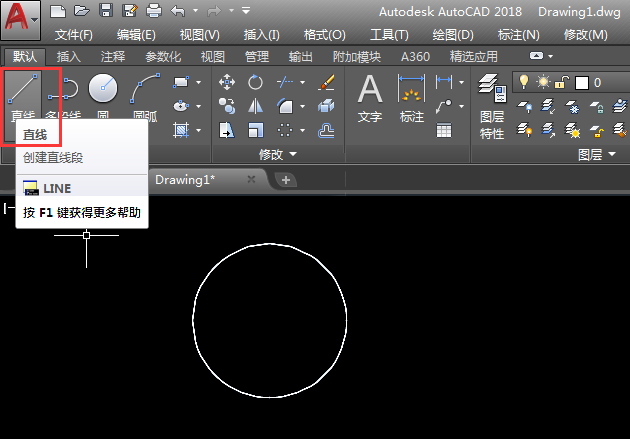Open ribbon minimize options dropdown arrow

click(551, 56)
